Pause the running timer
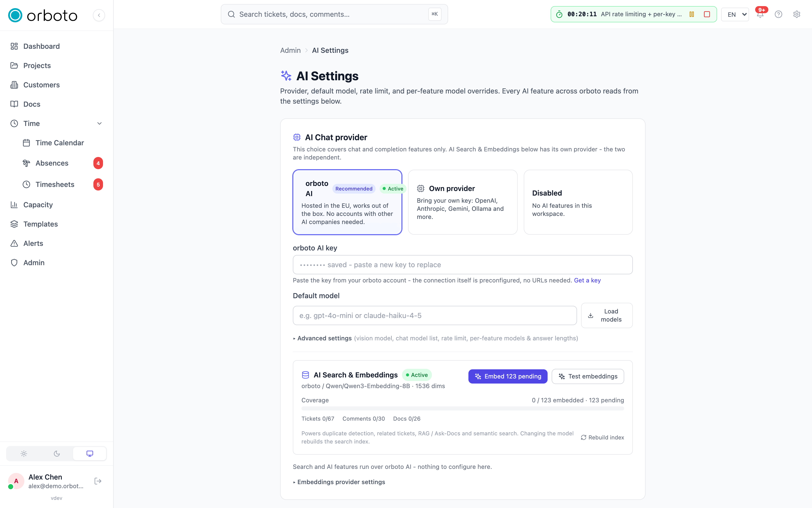The width and height of the screenshot is (812, 508). [691, 14]
